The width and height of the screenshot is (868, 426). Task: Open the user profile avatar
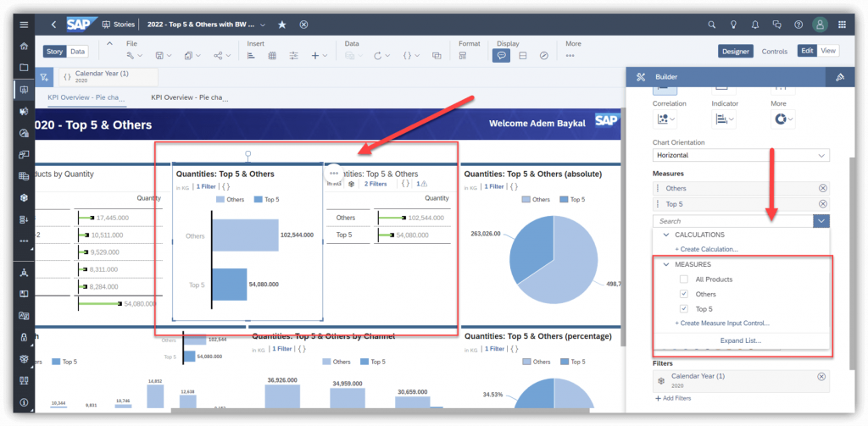(x=820, y=25)
